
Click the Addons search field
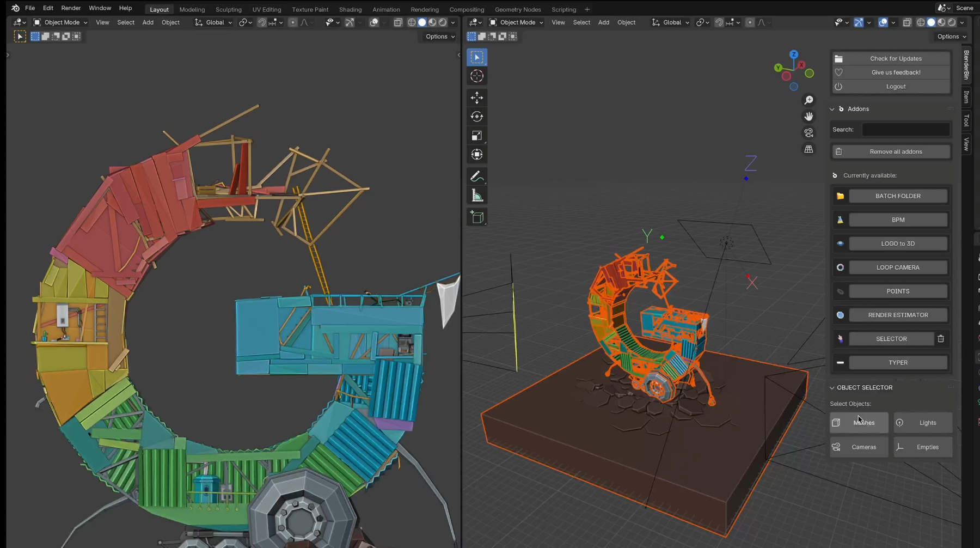coord(905,129)
